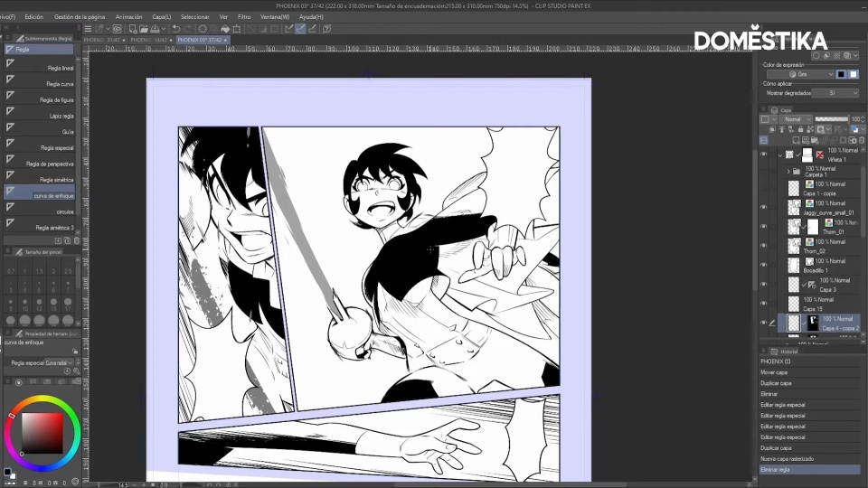Open the blending mode Normal dropdown

[x=796, y=119]
